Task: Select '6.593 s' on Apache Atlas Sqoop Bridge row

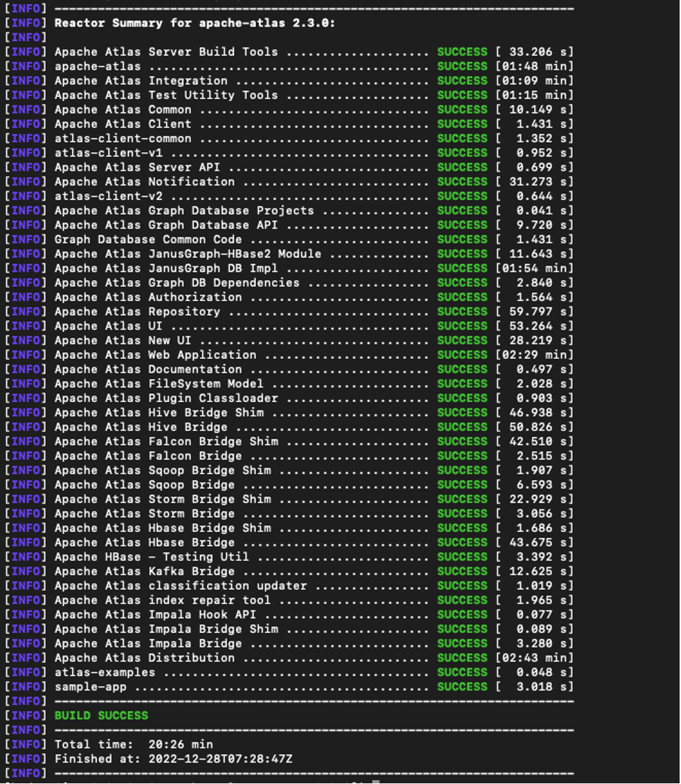Action: pos(542,485)
